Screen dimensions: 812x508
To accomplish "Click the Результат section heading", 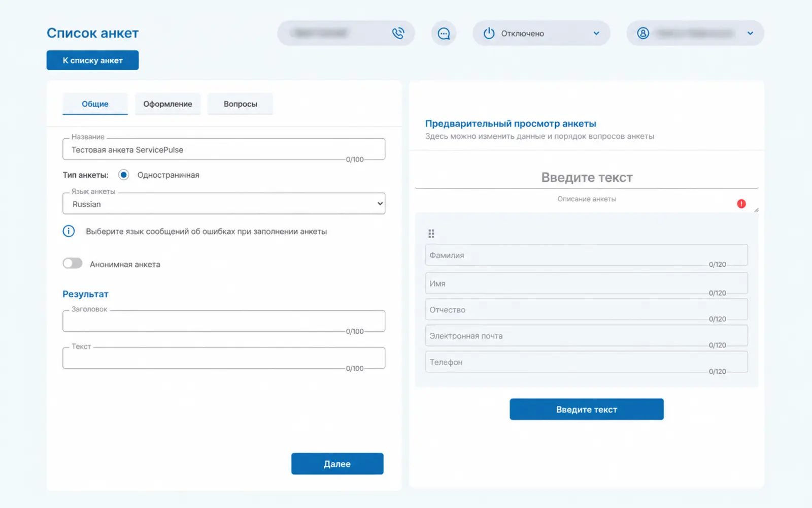I will [85, 294].
